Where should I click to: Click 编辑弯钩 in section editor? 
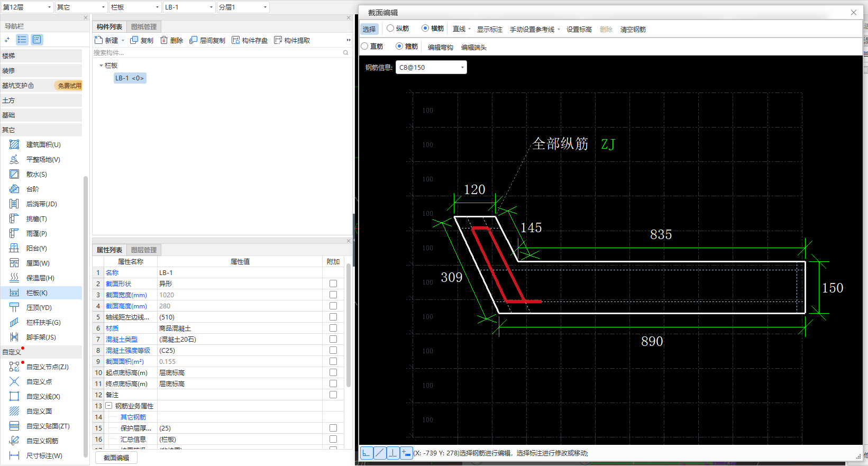coord(441,47)
